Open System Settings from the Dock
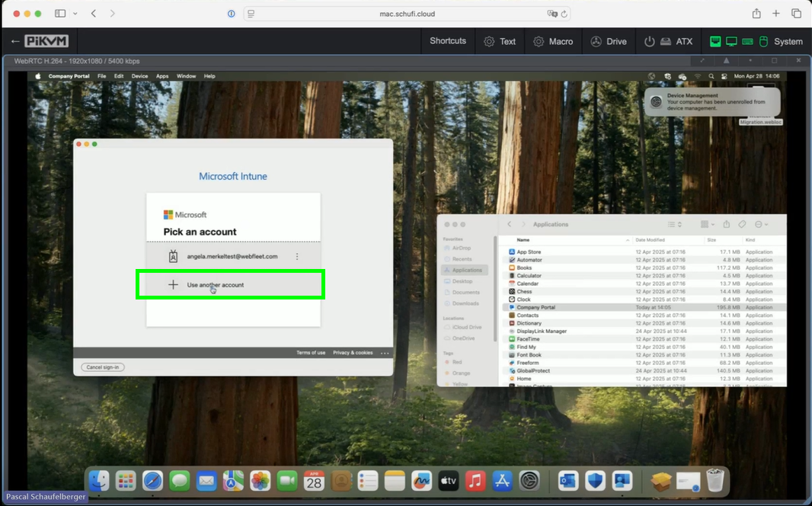 (529, 481)
